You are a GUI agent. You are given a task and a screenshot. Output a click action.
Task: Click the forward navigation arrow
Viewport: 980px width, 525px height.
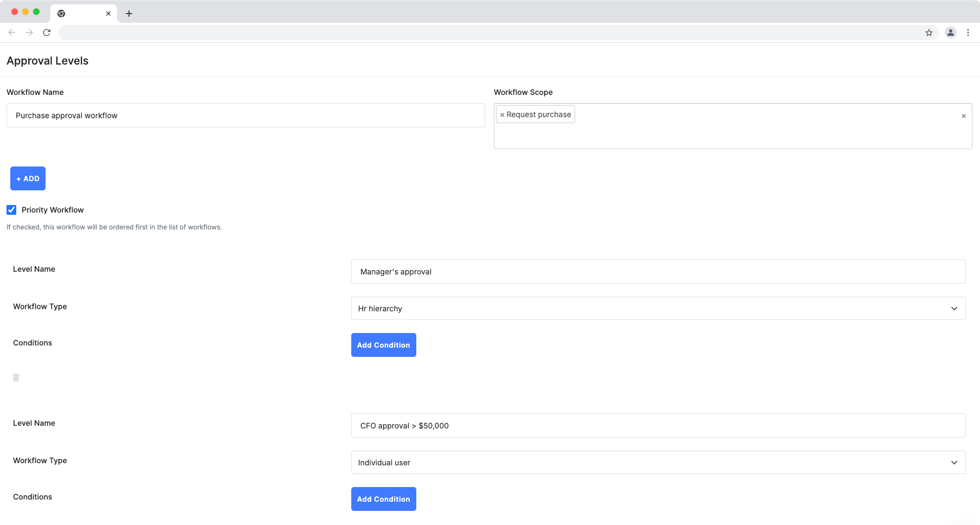pyautogui.click(x=29, y=32)
